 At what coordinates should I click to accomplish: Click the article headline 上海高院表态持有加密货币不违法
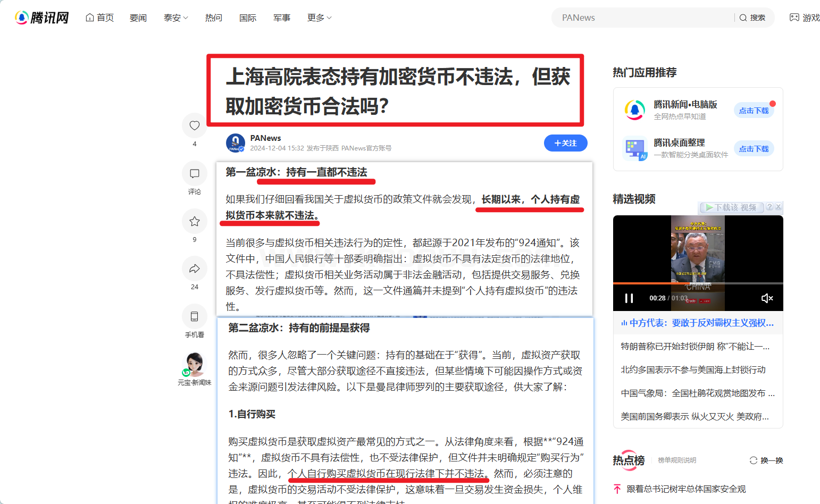click(x=398, y=91)
